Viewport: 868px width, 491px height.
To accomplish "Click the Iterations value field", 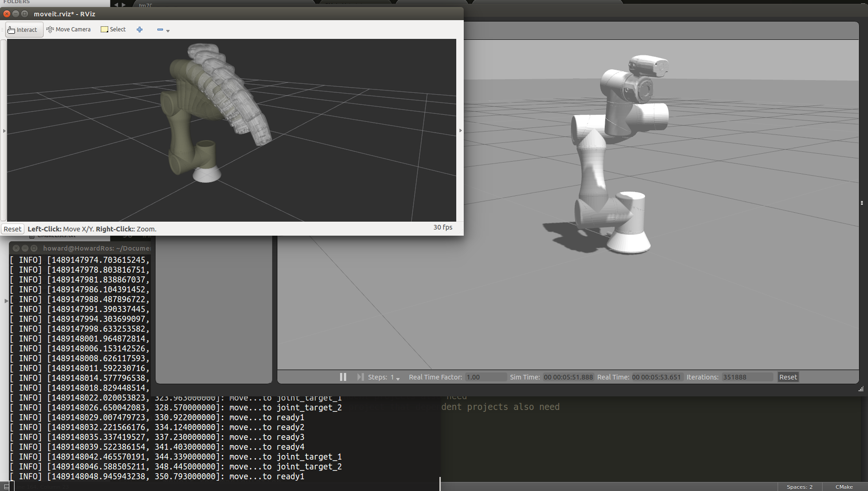I will (x=747, y=377).
